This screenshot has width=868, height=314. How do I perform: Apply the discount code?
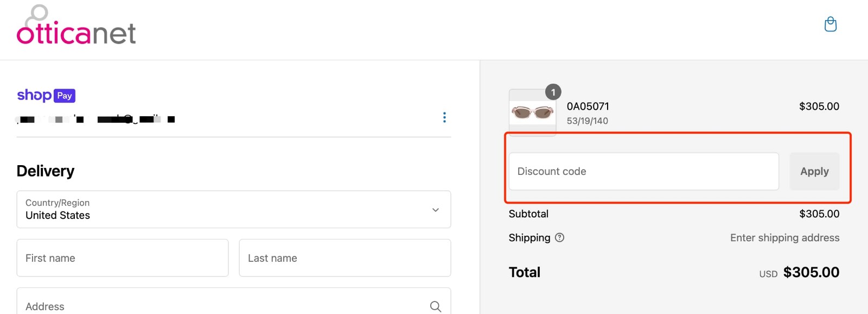(x=814, y=171)
